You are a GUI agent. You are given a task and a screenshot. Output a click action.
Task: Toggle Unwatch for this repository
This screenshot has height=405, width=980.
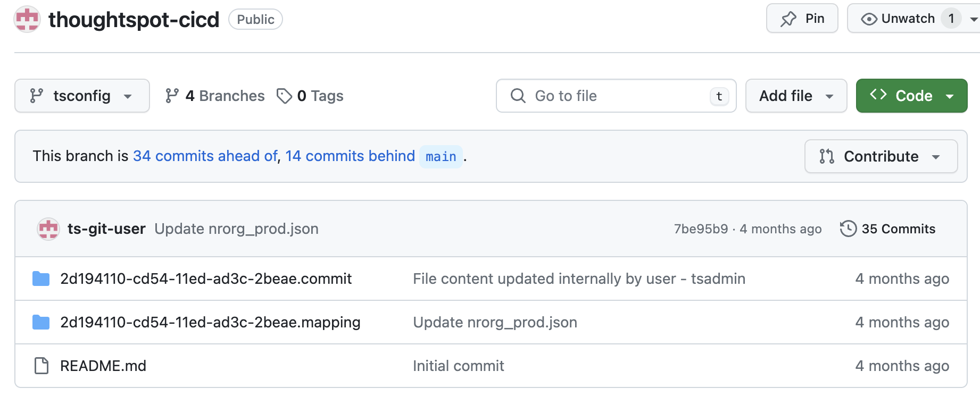click(x=899, y=19)
